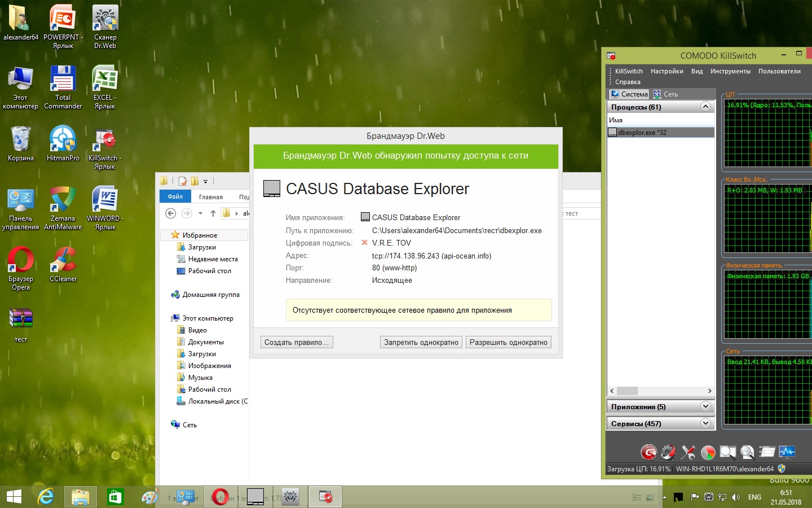
Task: Select the EXCEL shortcut on desktop
Action: pos(105,87)
